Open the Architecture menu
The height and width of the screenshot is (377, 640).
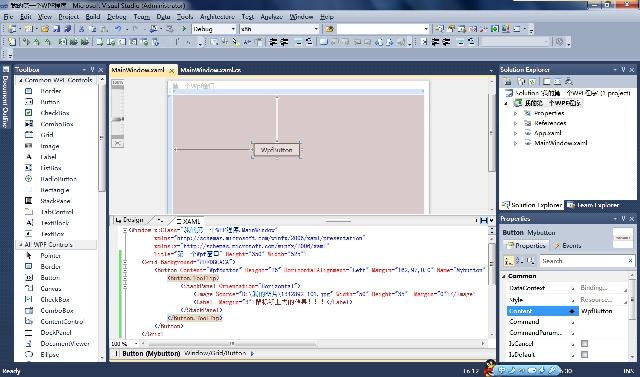pos(217,17)
